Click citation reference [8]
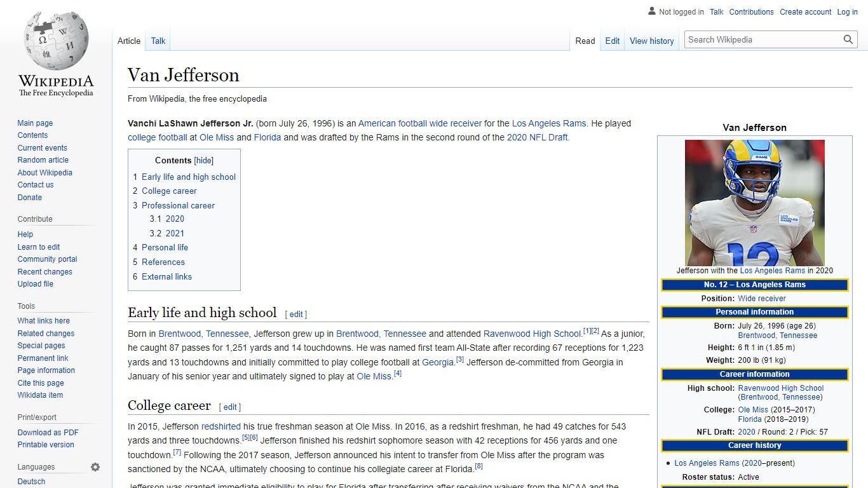The image size is (868, 488). point(478,466)
